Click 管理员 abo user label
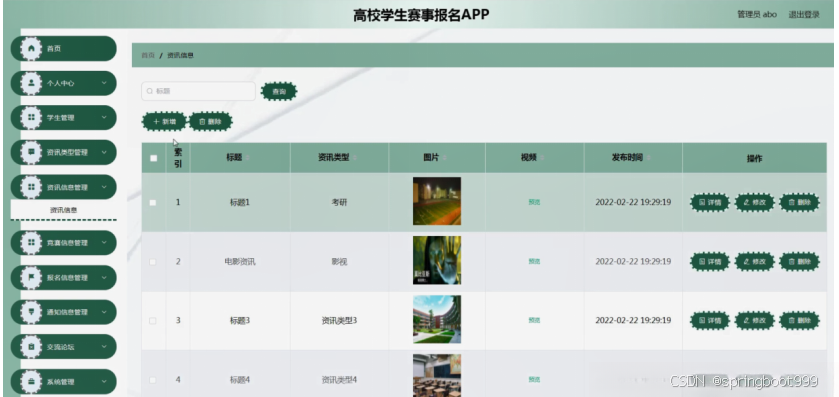 click(757, 14)
